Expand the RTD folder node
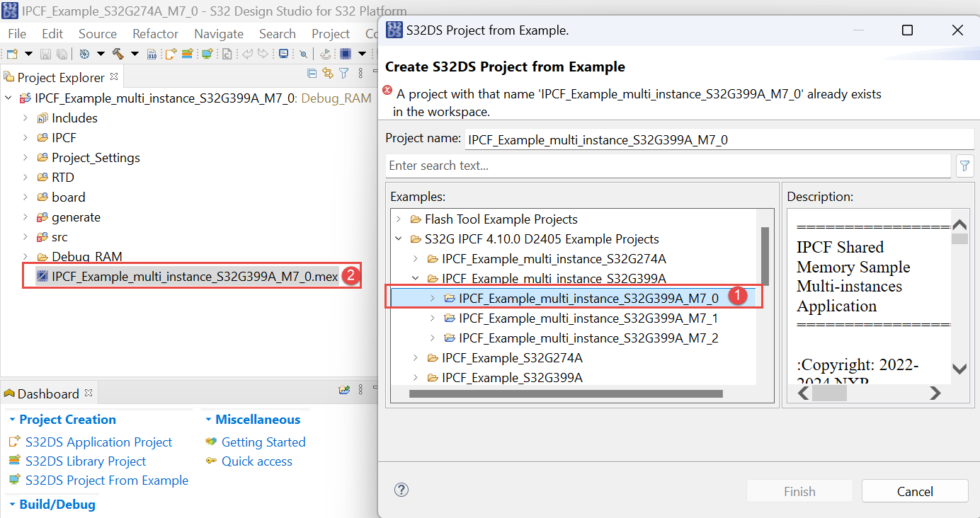980x518 pixels. [x=25, y=178]
